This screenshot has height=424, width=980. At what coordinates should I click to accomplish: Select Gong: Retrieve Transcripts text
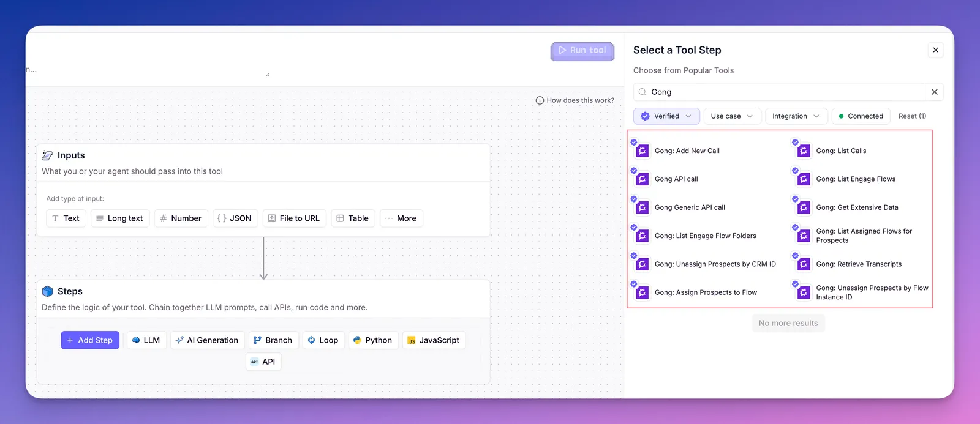pos(859,264)
